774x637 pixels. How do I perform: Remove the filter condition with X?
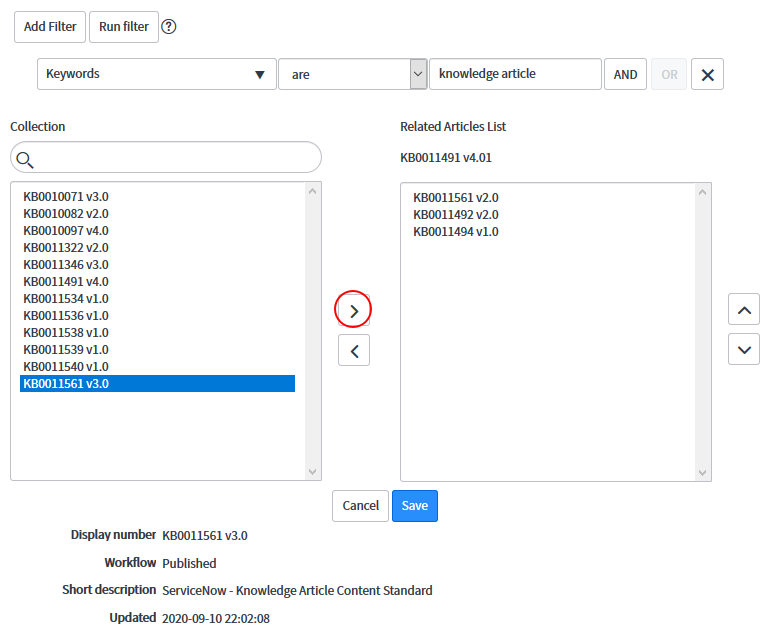tap(707, 75)
